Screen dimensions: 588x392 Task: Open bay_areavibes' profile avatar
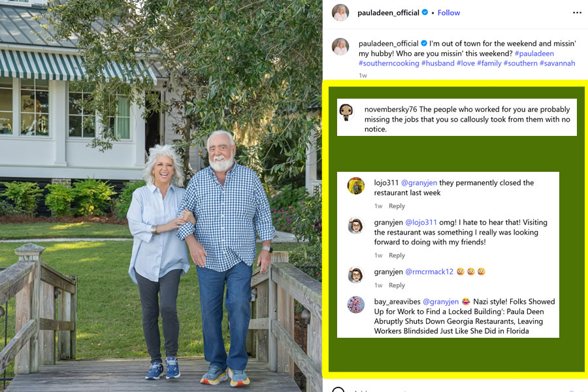tap(356, 304)
